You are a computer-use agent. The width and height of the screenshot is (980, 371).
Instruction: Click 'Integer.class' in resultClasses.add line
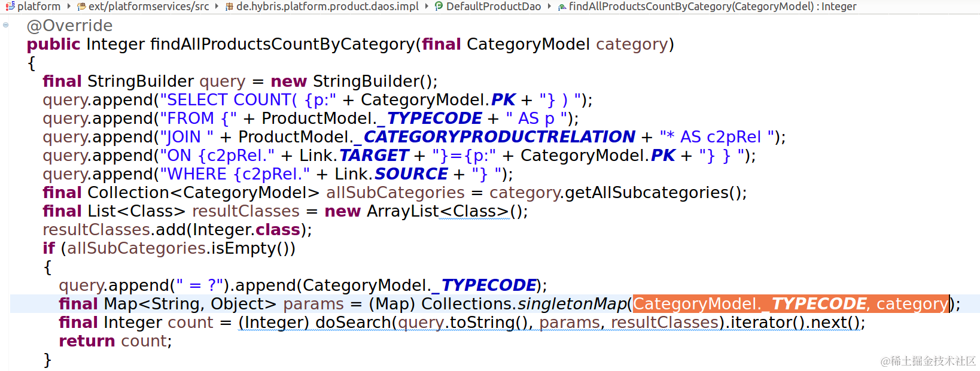tap(246, 230)
